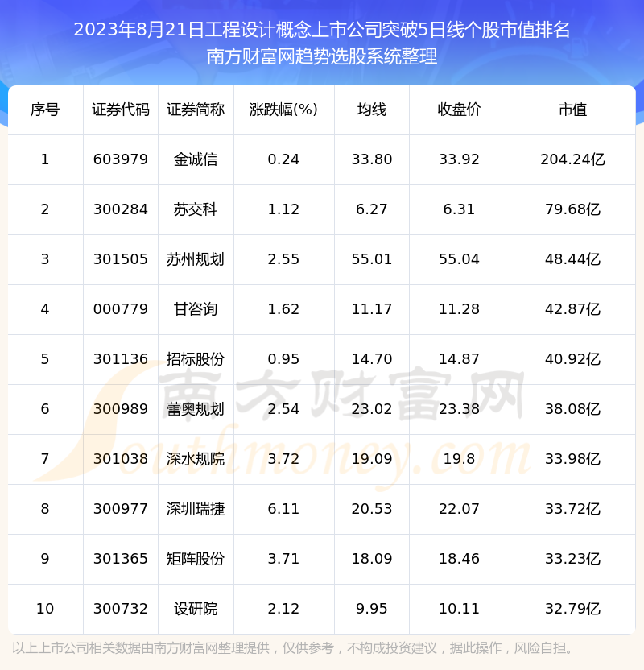This screenshot has height=670, width=644.
Task: Select stock code 300977
Action: point(121,509)
